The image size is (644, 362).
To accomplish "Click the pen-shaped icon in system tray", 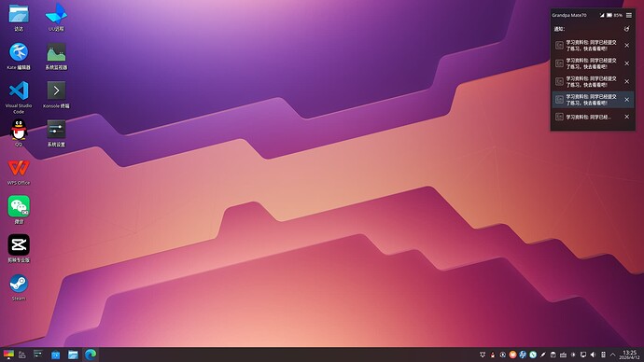I will coord(543,355).
